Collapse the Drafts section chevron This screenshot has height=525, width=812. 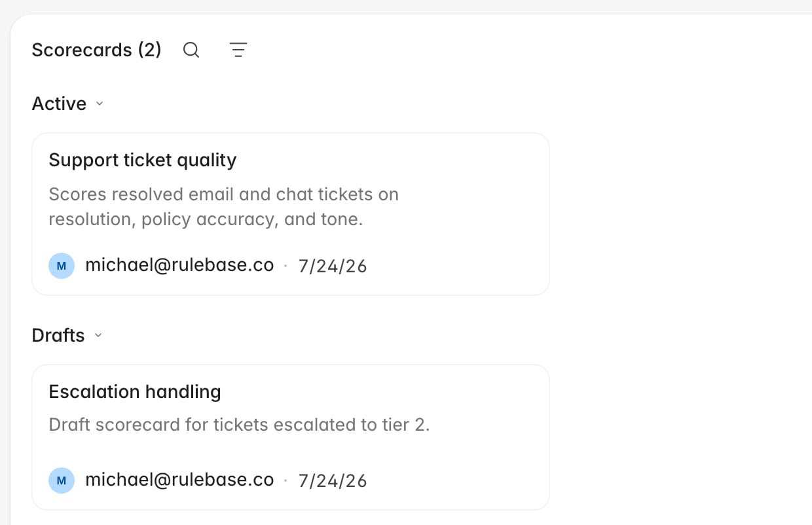[x=98, y=335]
